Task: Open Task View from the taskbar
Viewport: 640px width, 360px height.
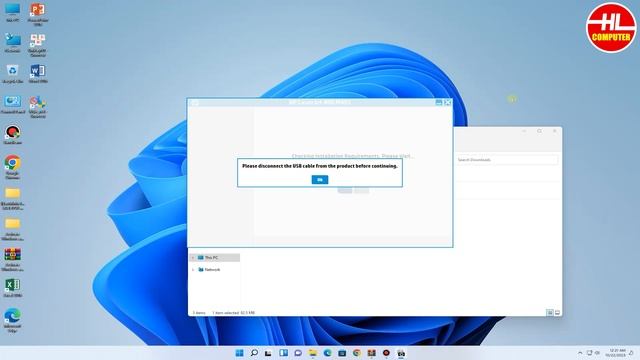Action: click(268, 353)
